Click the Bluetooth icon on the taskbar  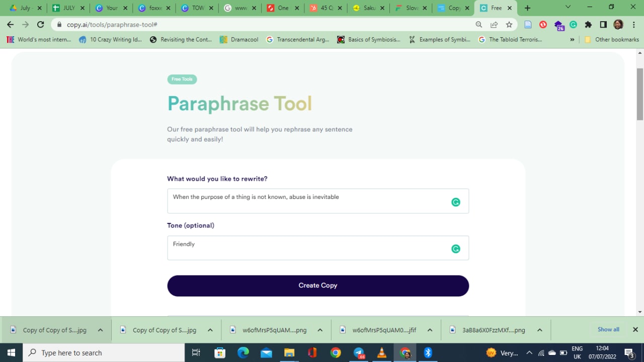coord(427,352)
